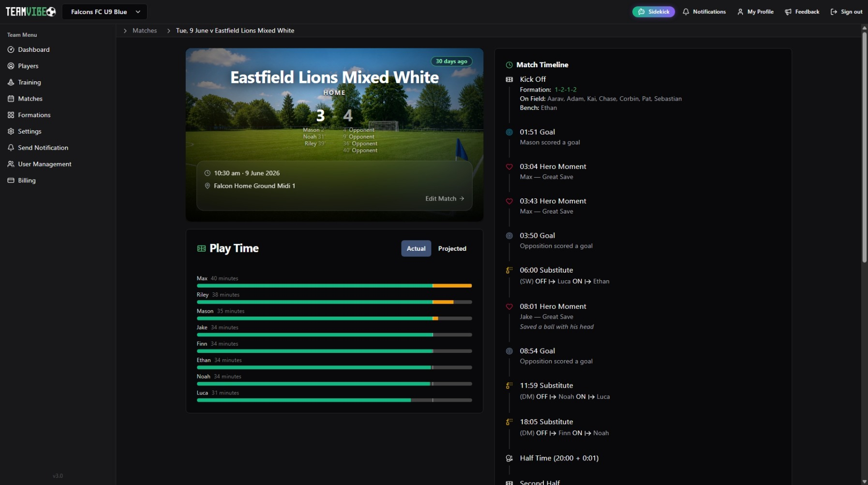This screenshot has height=485, width=868.
Task: Click Riley's play time bar
Action: click(334, 302)
